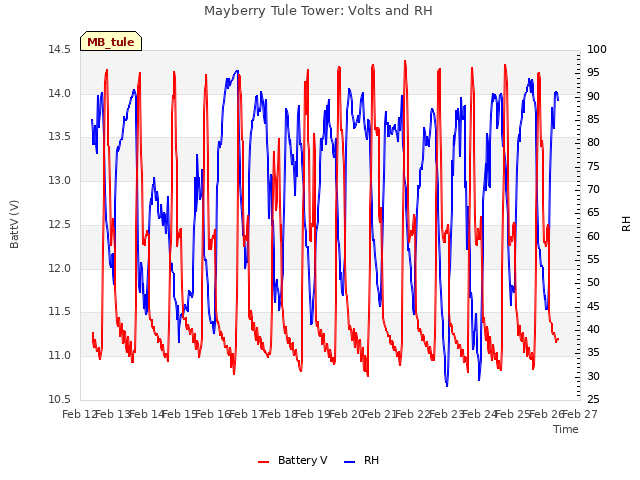The image size is (640, 480).
Task: Click the 11.0 left axis tick
Action: pyautogui.click(x=60, y=356)
